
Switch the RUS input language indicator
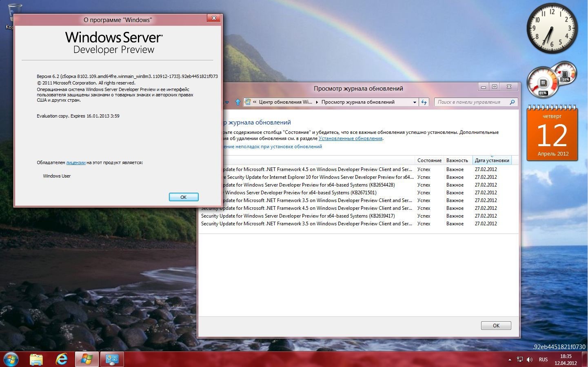(543, 360)
